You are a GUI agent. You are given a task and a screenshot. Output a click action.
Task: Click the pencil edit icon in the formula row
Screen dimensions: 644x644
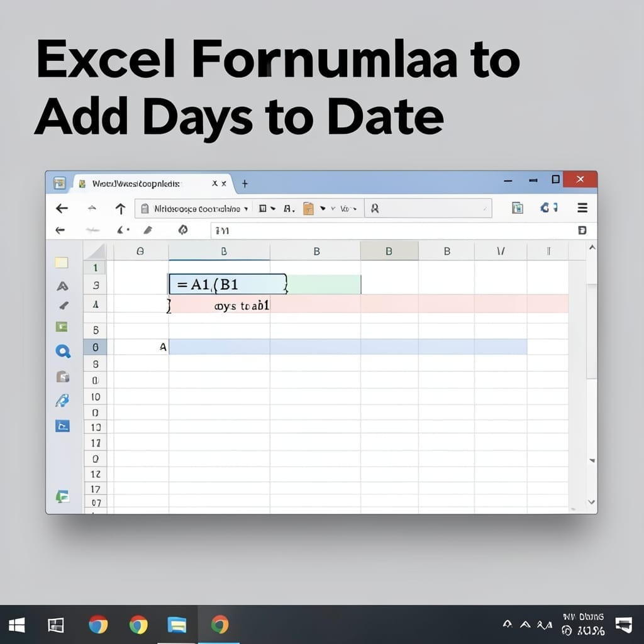click(148, 230)
